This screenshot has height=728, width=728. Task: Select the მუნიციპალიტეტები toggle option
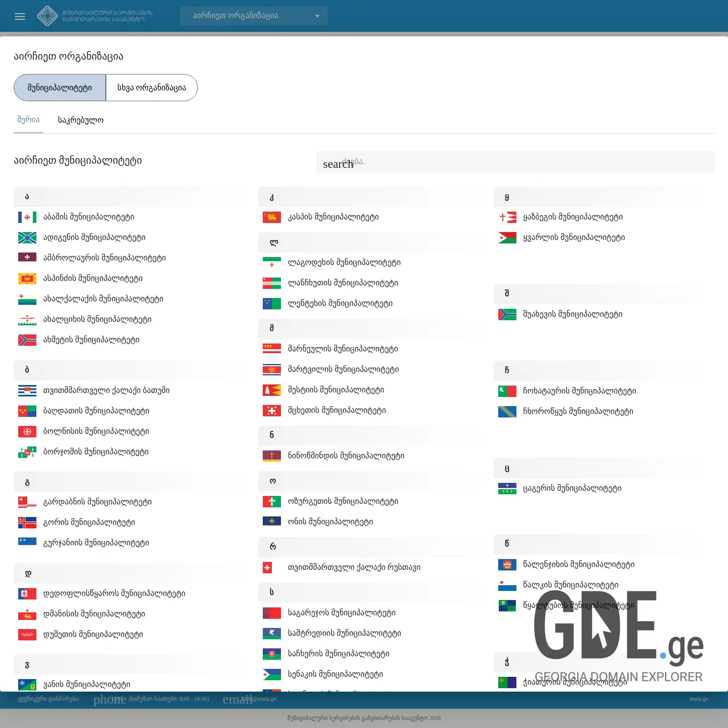tap(59, 88)
